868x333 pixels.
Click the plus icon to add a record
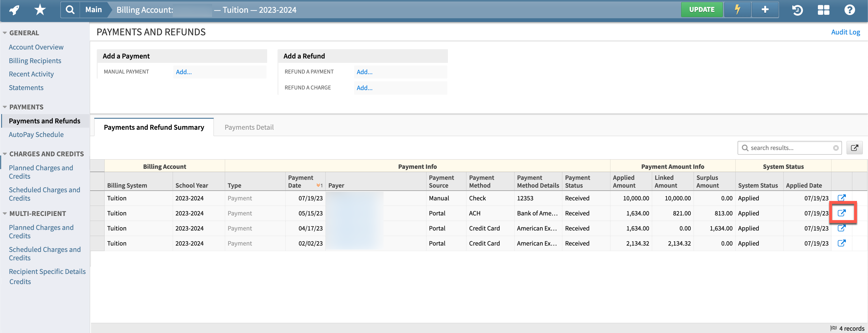point(765,10)
